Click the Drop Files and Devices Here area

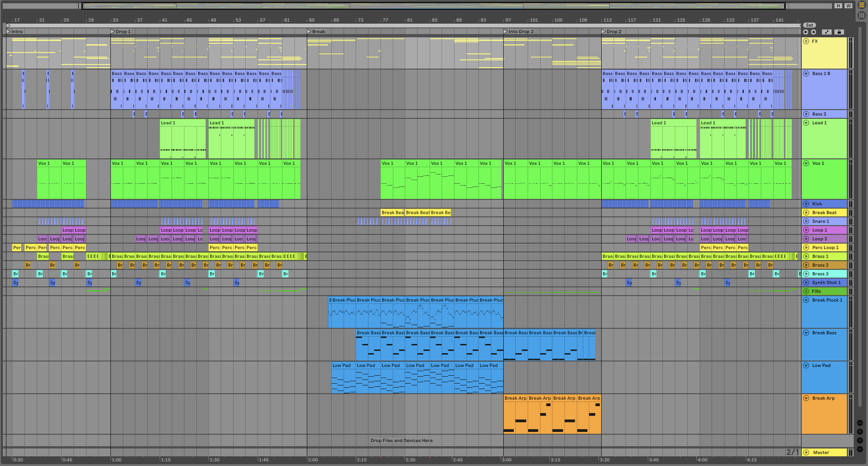(x=402, y=441)
